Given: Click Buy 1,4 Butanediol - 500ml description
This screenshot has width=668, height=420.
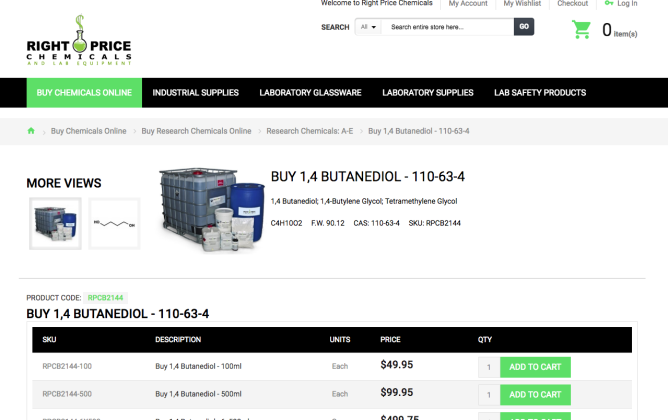Looking at the screenshot, I should point(198,394).
